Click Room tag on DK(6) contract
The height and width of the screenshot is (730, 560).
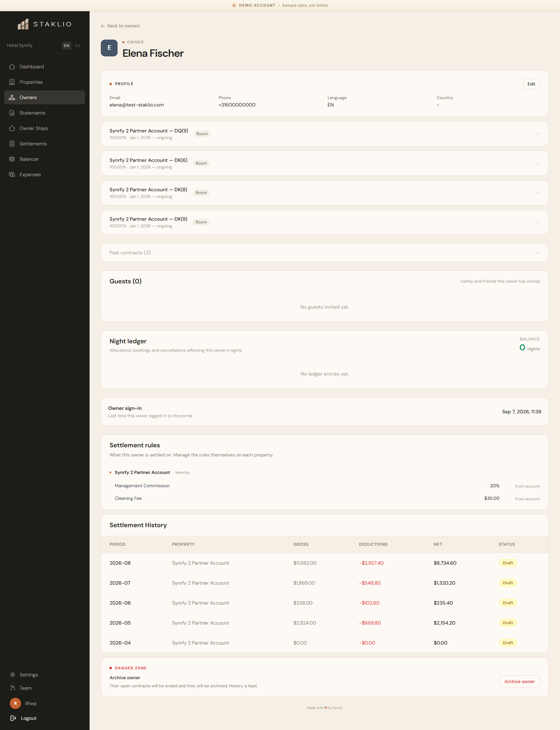point(201,163)
